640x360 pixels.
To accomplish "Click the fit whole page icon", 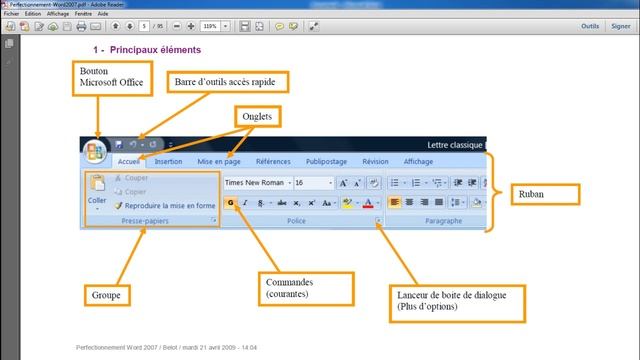I will click(x=259, y=27).
